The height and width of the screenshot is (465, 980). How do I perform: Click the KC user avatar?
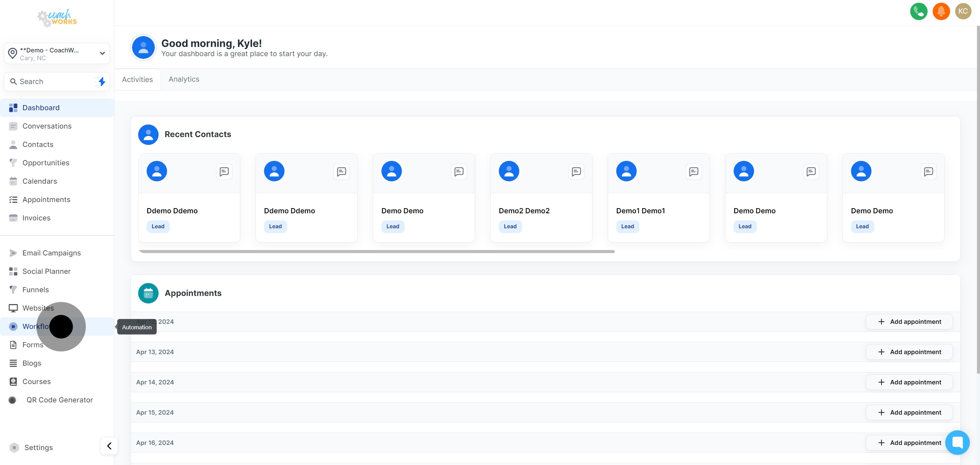pos(963,12)
